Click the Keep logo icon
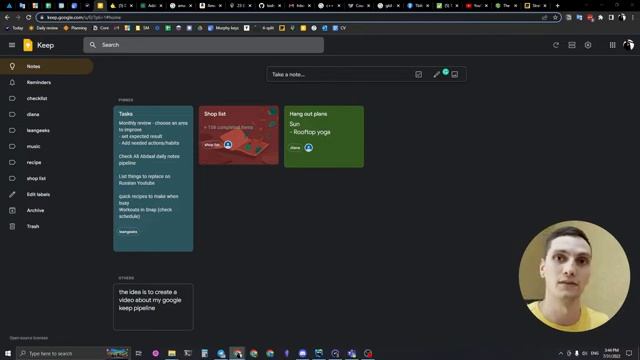This screenshot has height=360, width=640. pos(28,45)
